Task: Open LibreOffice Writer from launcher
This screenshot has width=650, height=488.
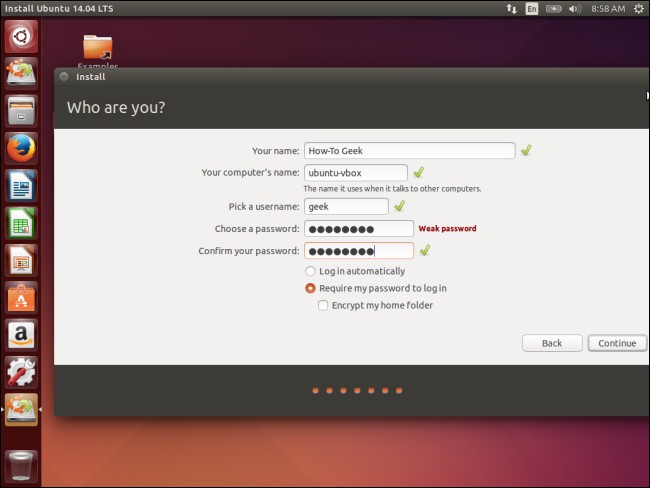Action: (x=21, y=186)
